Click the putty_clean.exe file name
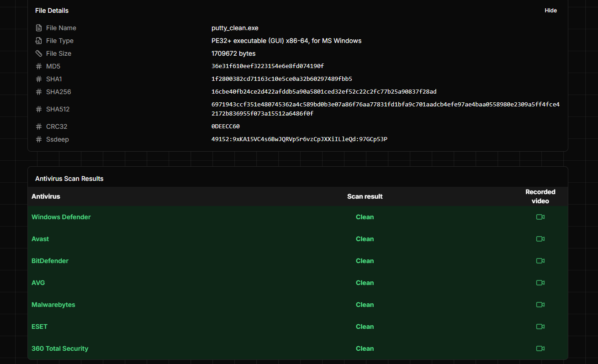Screen dimensions: 598x364 [x=235, y=28]
